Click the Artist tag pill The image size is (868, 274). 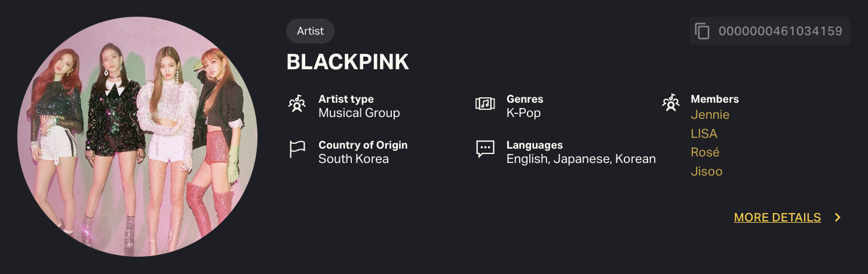[310, 31]
